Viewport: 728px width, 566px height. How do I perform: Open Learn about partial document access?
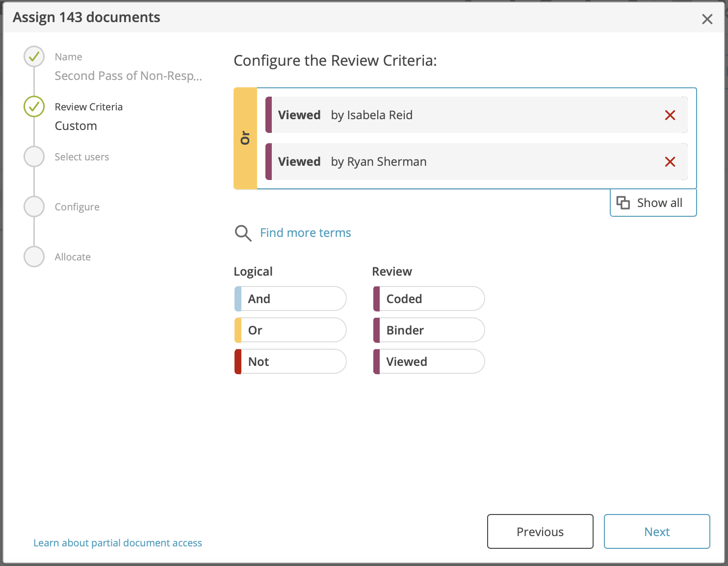click(118, 543)
